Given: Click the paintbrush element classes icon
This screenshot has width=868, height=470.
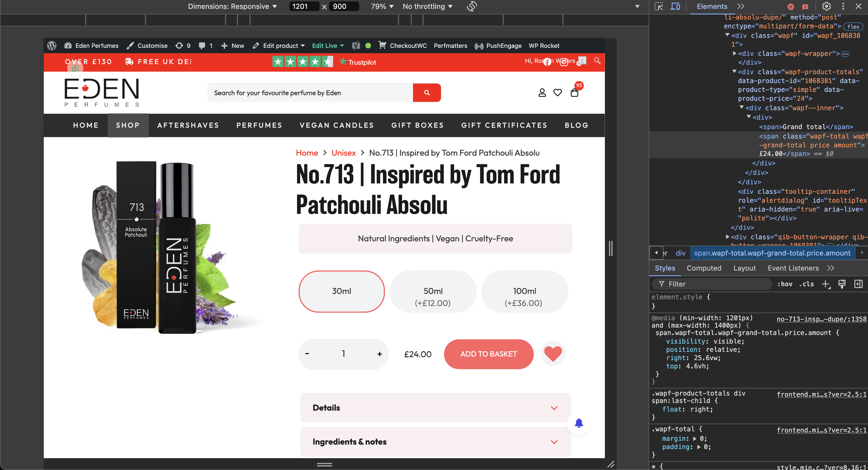Looking at the screenshot, I should tap(842, 284).
